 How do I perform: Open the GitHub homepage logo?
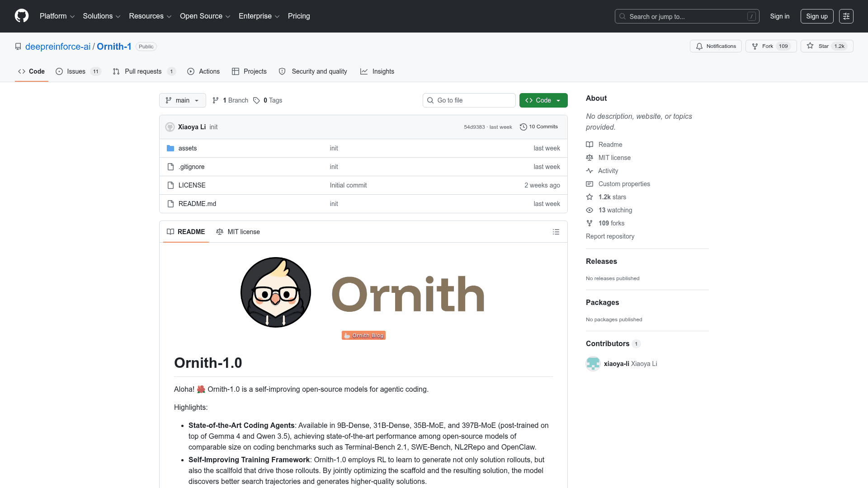pyautogui.click(x=22, y=16)
